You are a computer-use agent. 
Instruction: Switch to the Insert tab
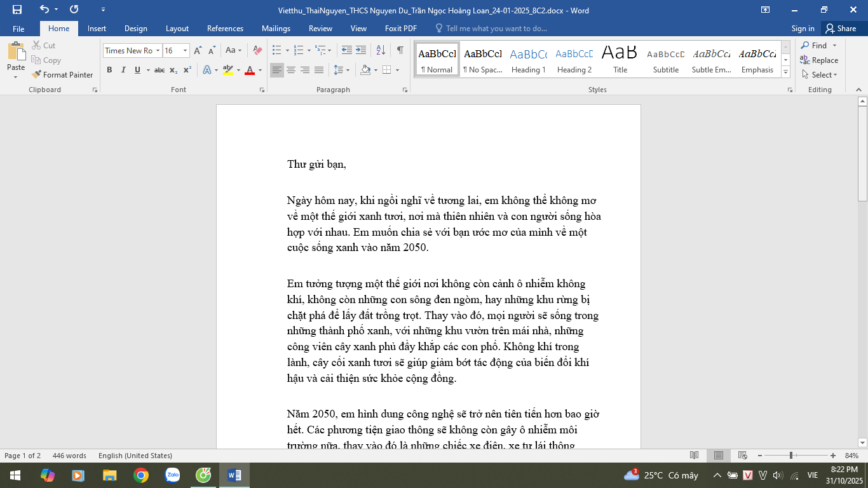tap(97, 29)
